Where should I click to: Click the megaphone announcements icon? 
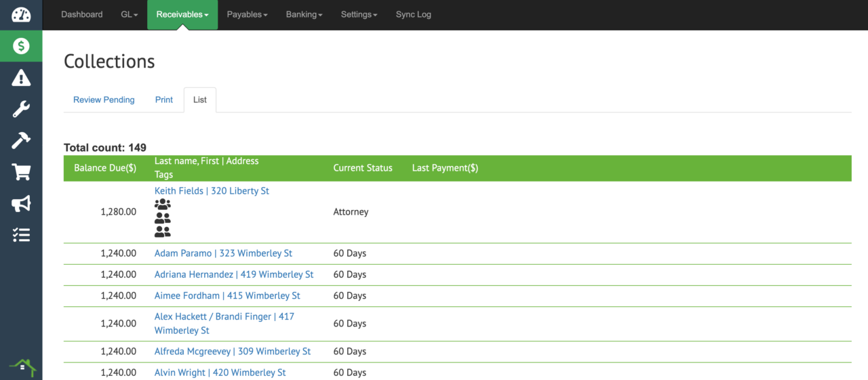(21, 203)
